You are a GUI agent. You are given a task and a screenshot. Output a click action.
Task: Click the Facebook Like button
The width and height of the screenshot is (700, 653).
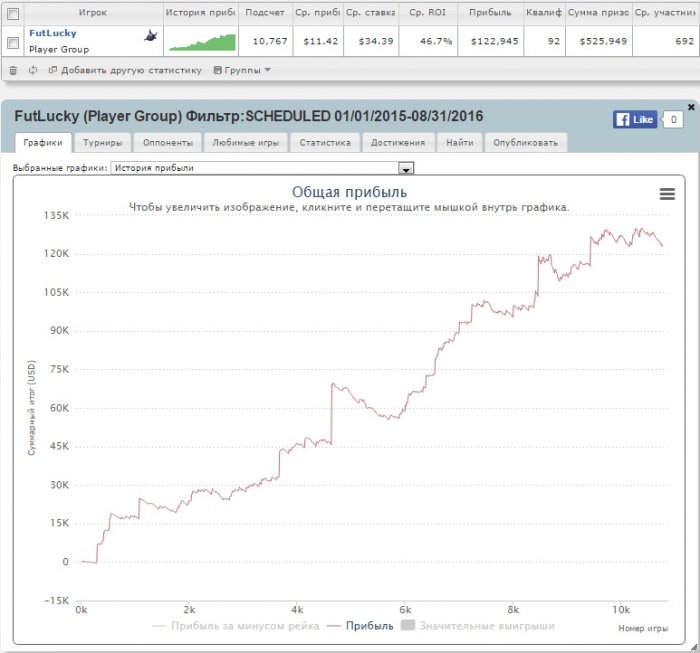(635, 120)
